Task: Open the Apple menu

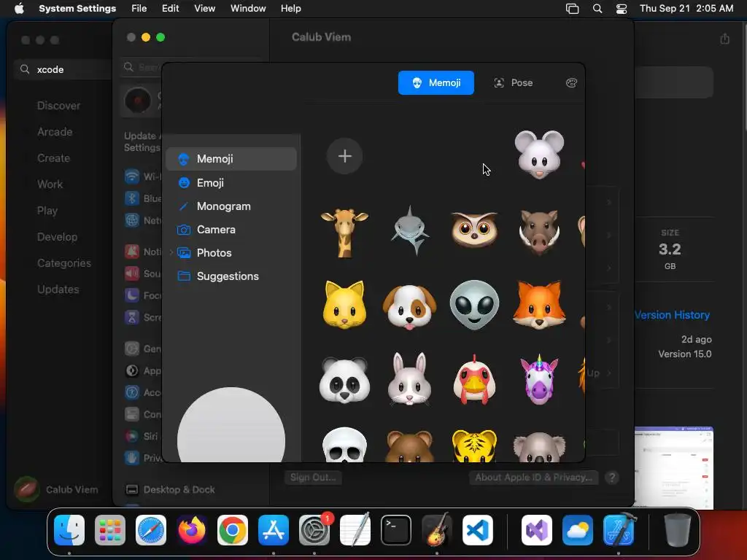Action: click(19, 9)
